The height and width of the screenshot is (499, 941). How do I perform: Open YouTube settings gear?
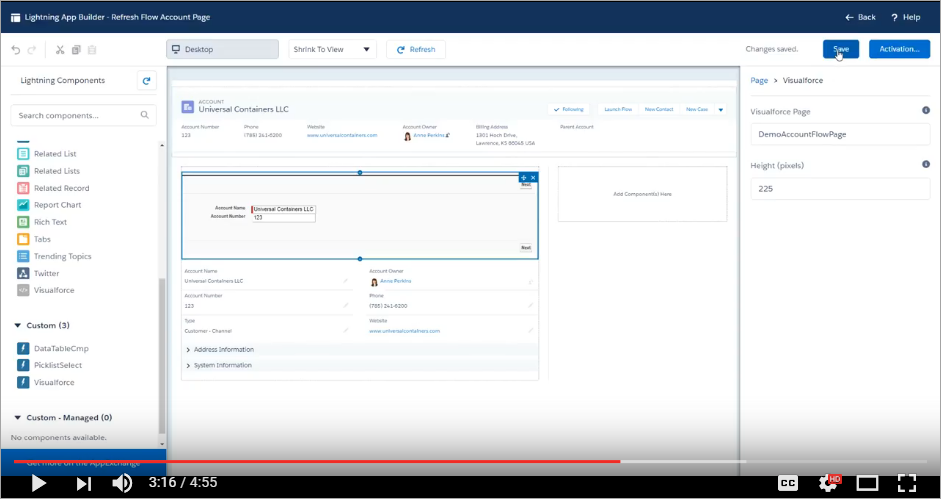[x=828, y=482]
